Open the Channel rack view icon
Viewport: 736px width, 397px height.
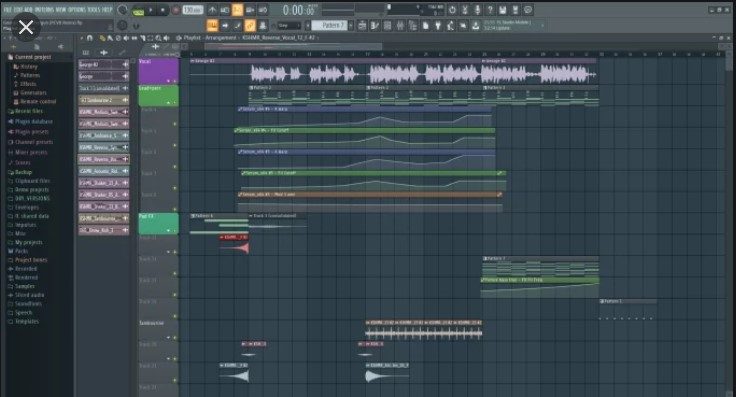pos(387,25)
